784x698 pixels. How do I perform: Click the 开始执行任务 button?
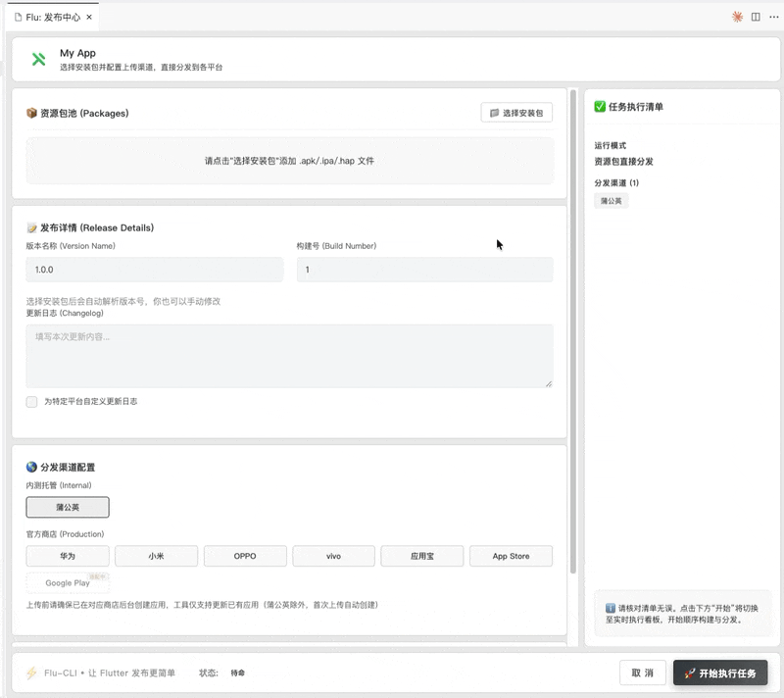(720, 673)
